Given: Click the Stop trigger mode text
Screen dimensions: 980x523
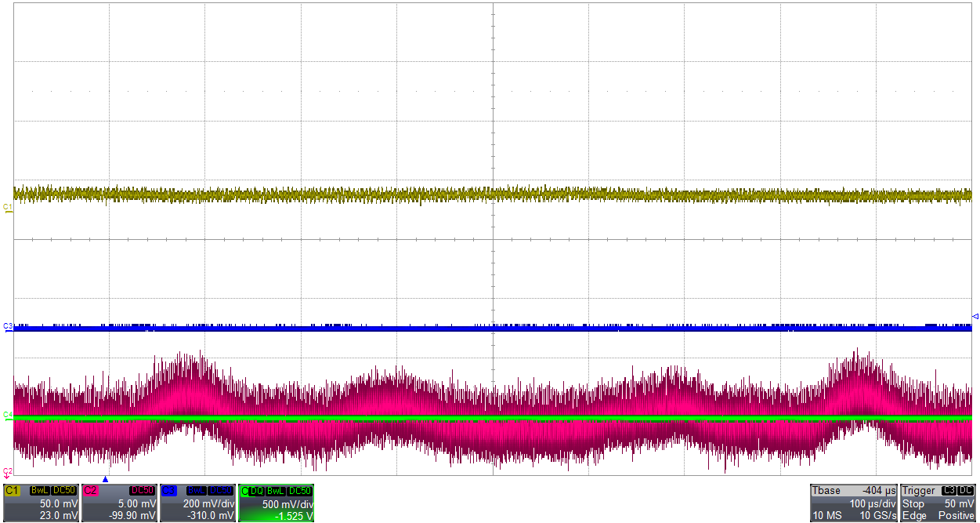Looking at the screenshot, I should point(913,503).
